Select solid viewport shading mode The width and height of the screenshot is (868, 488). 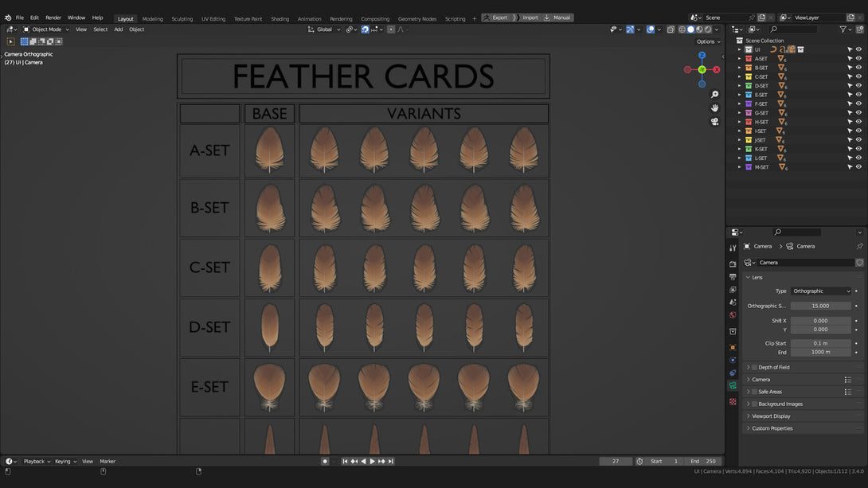(691, 29)
